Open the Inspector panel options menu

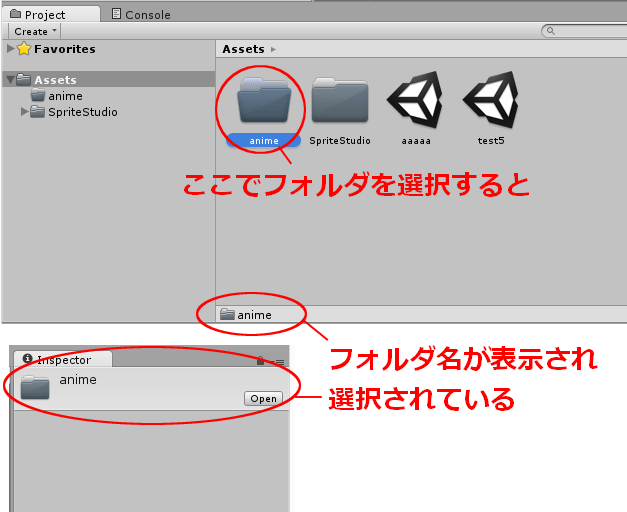278,362
